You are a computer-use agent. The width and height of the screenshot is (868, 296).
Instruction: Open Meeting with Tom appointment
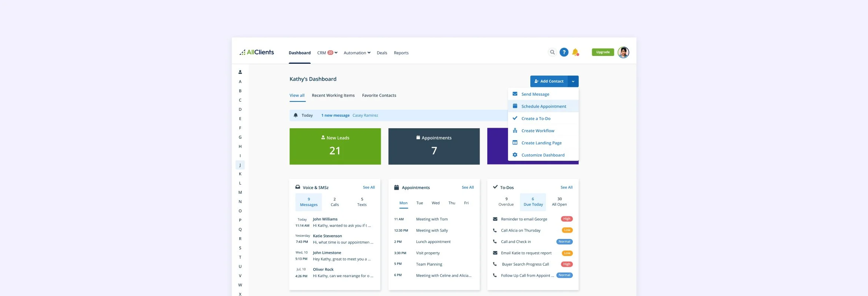[x=432, y=219]
